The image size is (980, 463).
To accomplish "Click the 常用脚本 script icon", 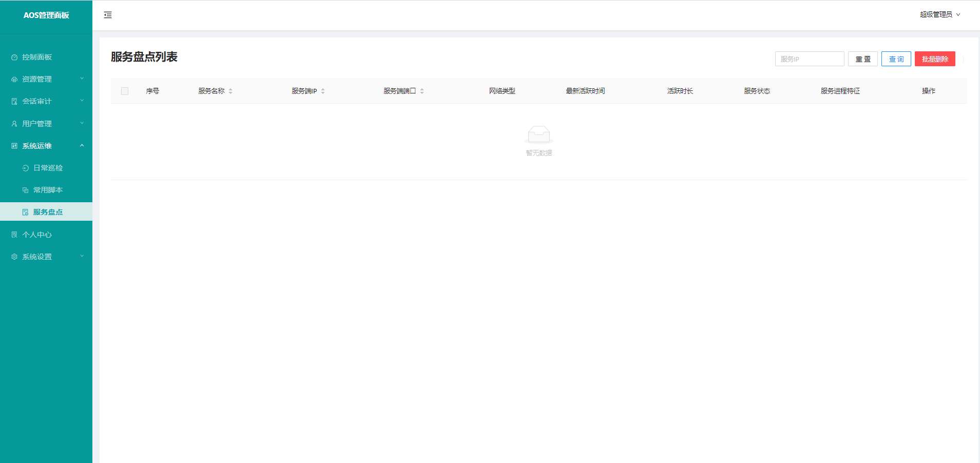I will 26,190.
